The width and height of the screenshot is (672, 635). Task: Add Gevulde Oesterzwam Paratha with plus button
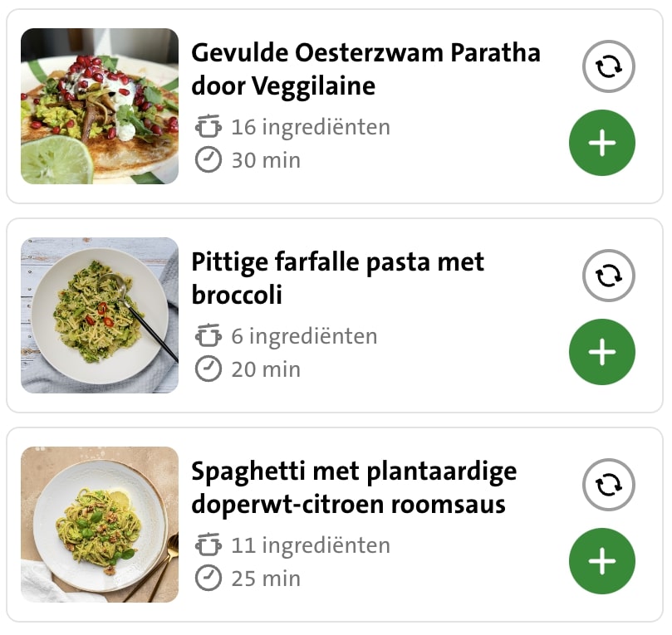[x=601, y=143]
